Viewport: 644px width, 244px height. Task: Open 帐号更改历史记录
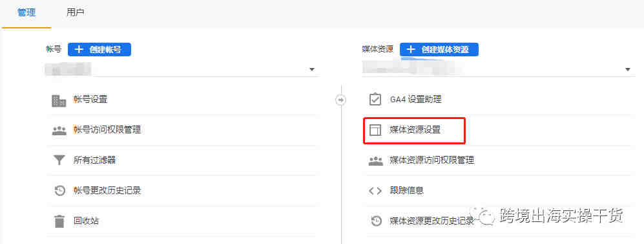tap(108, 190)
